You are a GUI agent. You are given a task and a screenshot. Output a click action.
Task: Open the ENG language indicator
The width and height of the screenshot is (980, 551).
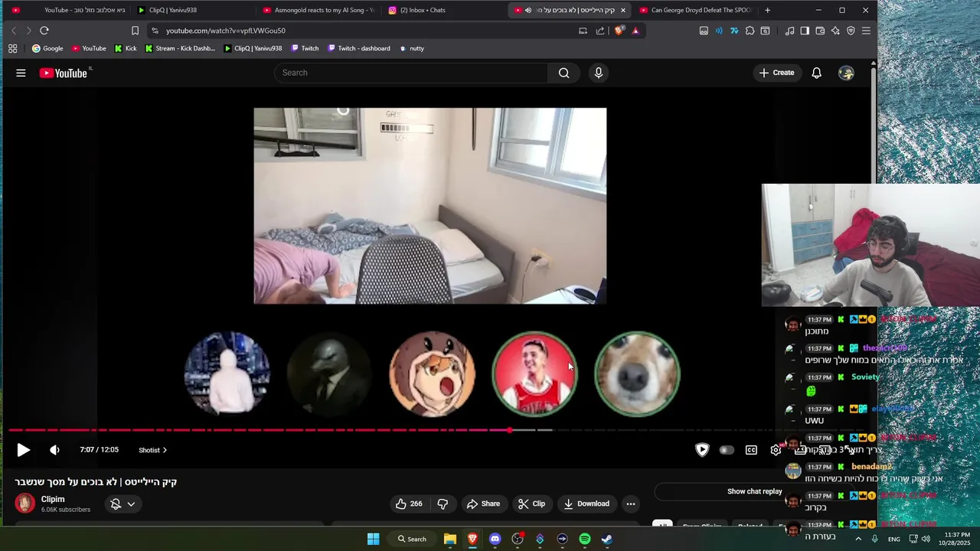pyautogui.click(x=893, y=539)
